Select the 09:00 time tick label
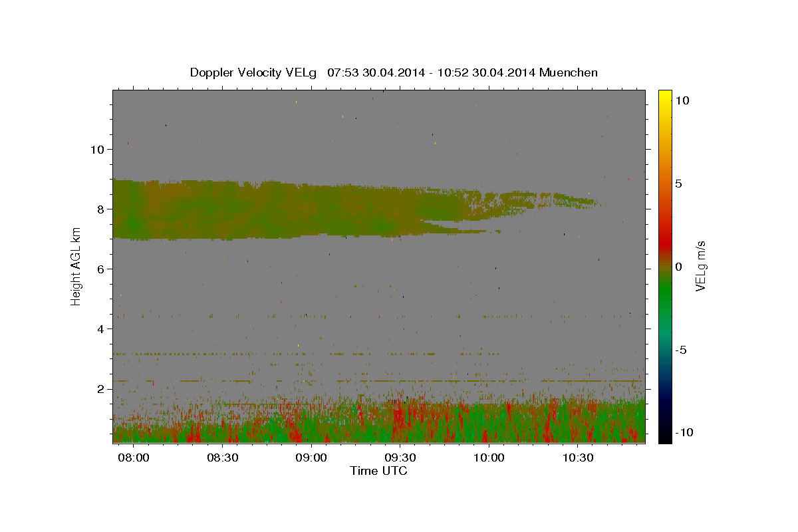Screen dimensions: 798x532 pos(311,458)
